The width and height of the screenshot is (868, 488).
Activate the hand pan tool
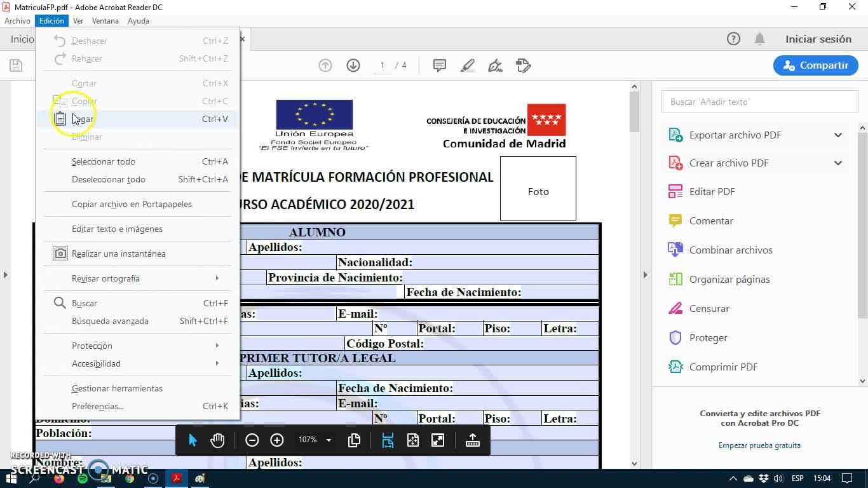(217, 440)
